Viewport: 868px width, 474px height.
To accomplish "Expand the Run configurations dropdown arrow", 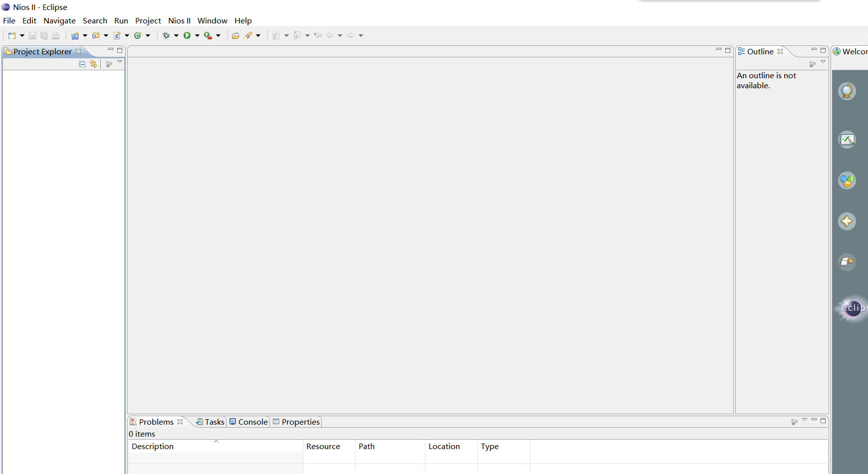I will pyautogui.click(x=197, y=35).
